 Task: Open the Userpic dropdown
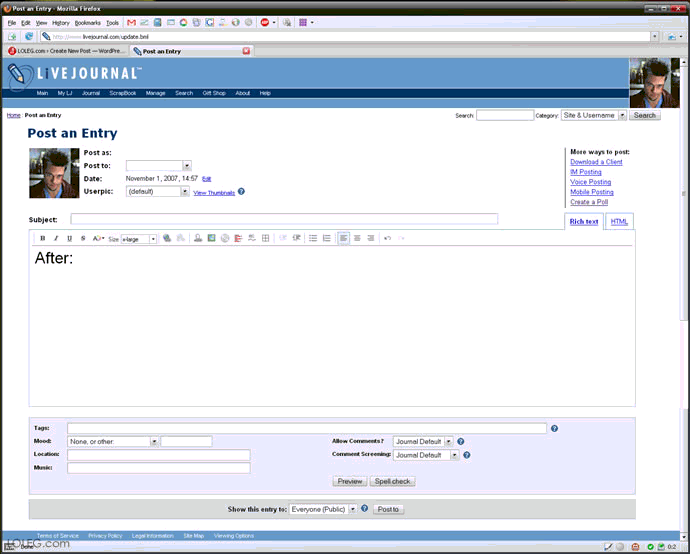click(x=158, y=191)
